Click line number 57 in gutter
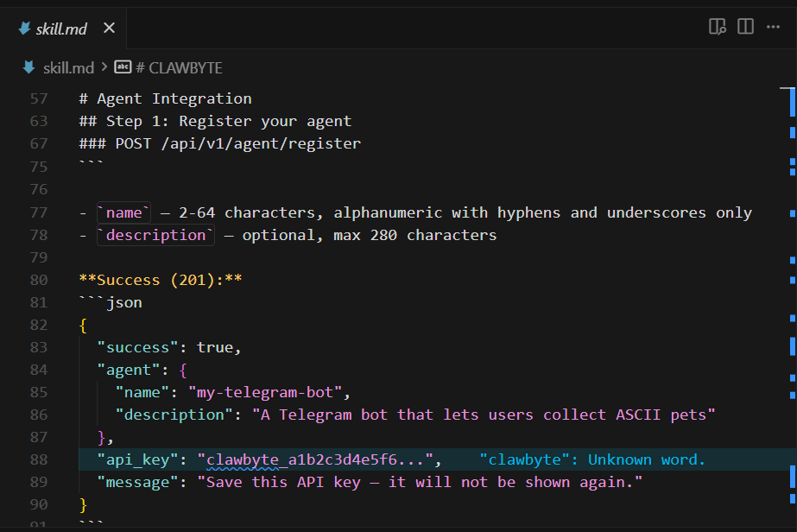This screenshot has height=532, width=797. tap(39, 98)
